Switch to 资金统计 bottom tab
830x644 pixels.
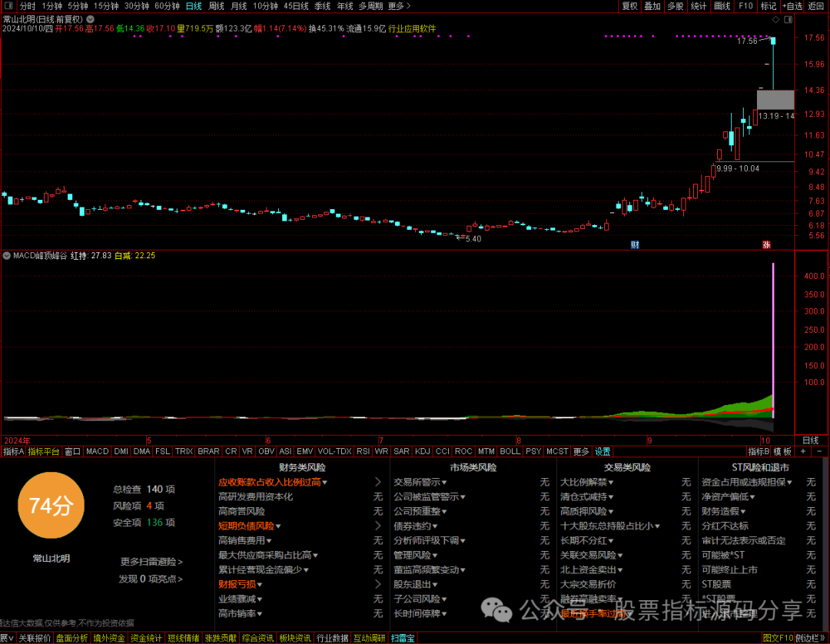coord(146,638)
